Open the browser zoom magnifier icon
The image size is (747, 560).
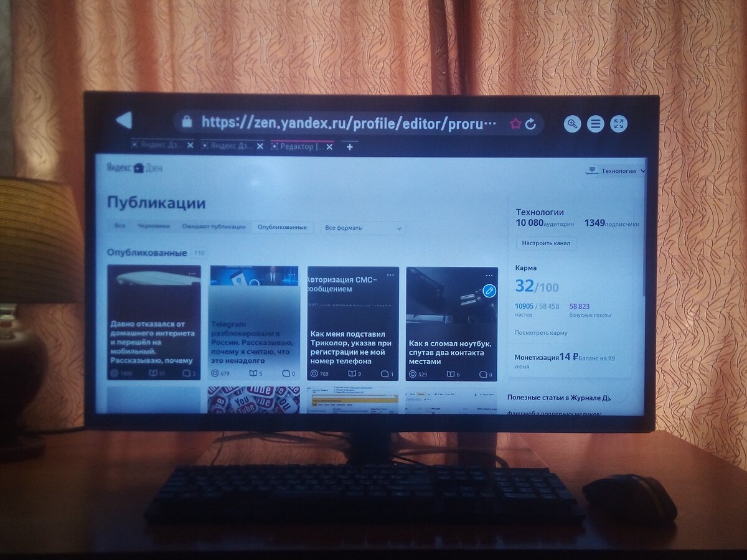(572, 124)
